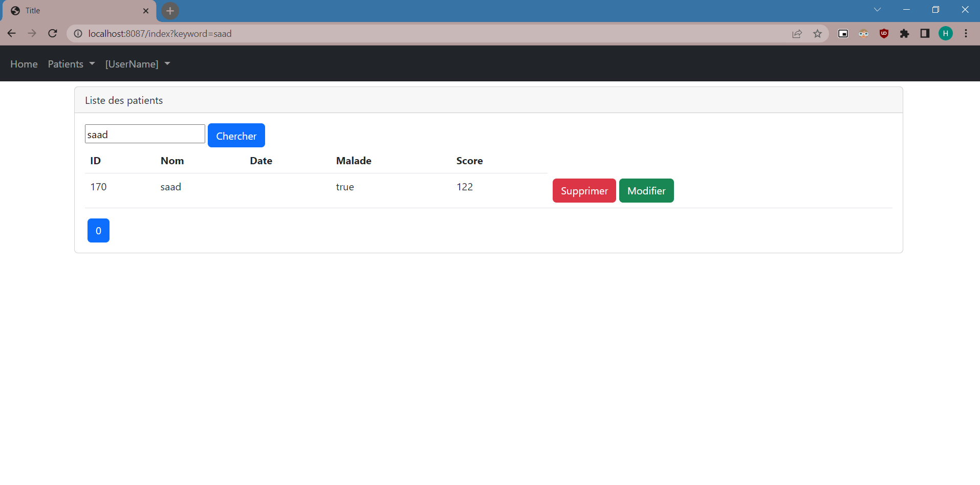This screenshot has height=485, width=980.
Task: Click the ID cell 170
Action: click(x=98, y=187)
